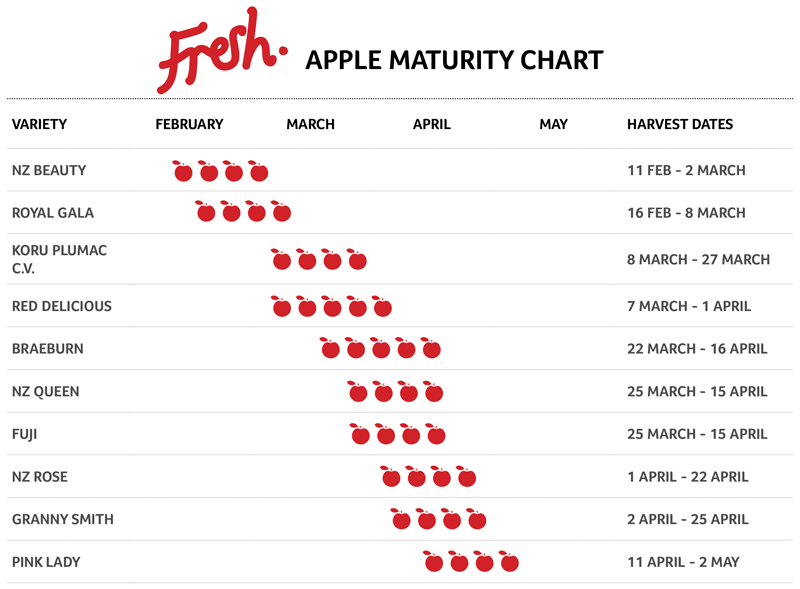This screenshot has width=800, height=589.
Task: Click the Apple Maturity Chart title
Action: (x=454, y=60)
